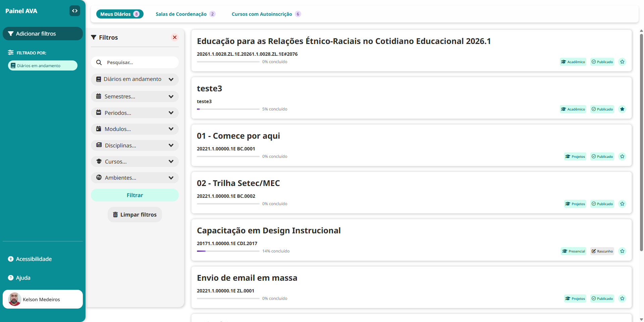644x322 pixels.
Task: Toggle the favorite star on 02 - Trilha Setec/MEC
Action: tap(622, 204)
